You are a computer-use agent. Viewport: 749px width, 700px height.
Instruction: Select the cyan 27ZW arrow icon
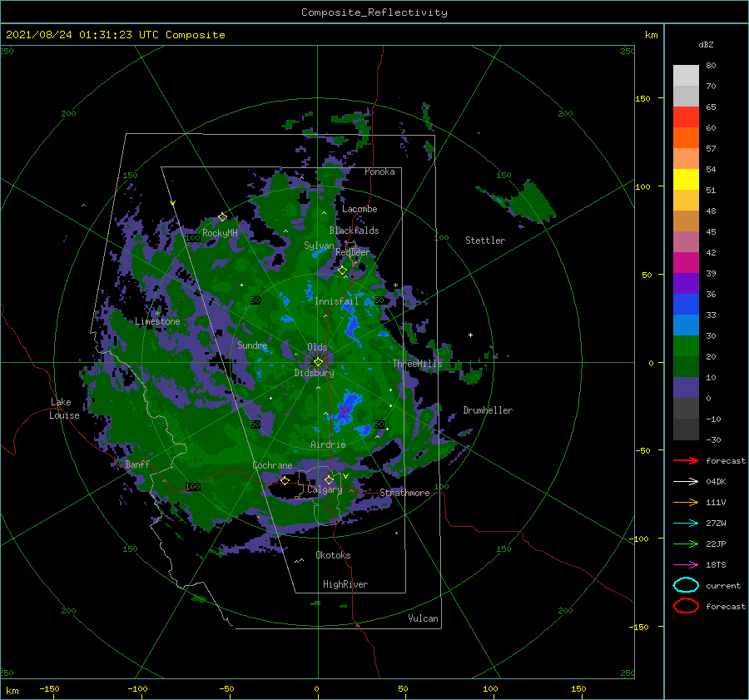coord(686,524)
